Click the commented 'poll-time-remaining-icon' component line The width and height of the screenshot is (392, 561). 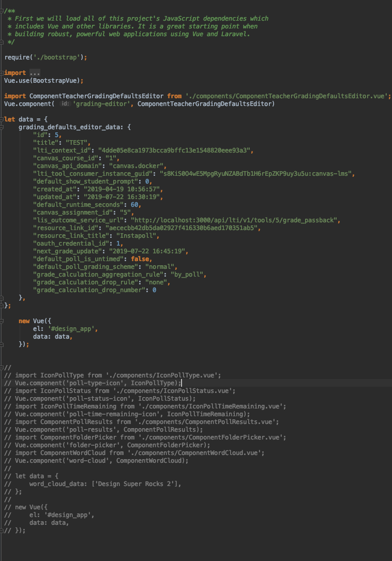coord(127,414)
